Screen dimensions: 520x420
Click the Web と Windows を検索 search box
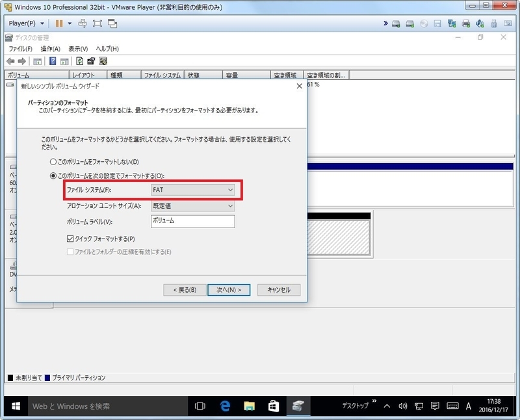[107, 406]
